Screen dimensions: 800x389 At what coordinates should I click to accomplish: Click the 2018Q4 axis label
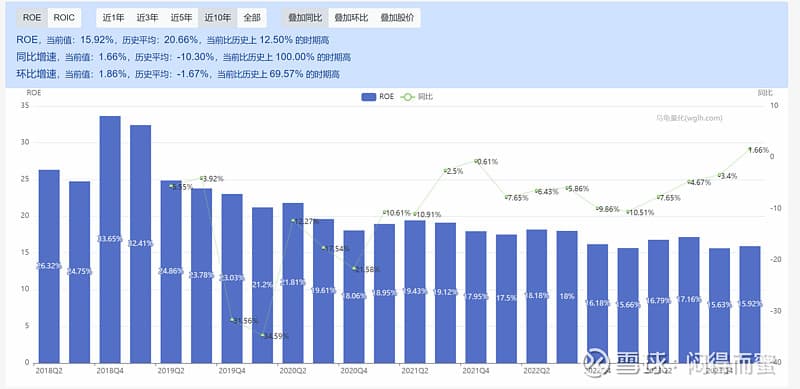[110, 371]
